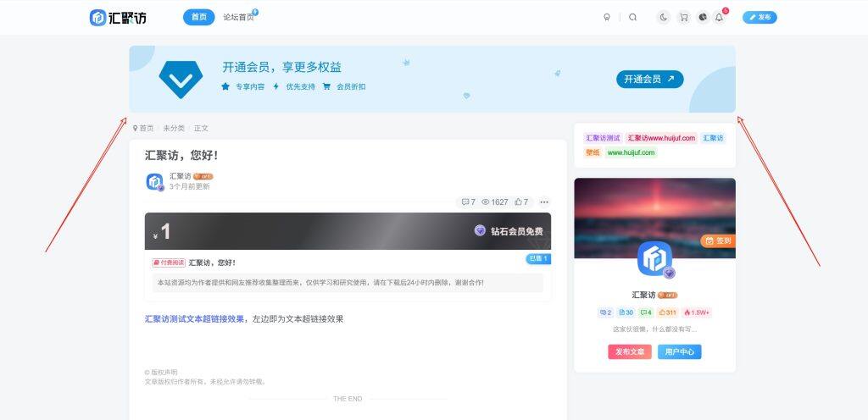Open the shopping cart icon
This screenshot has width=868, height=420.
click(x=684, y=17)
